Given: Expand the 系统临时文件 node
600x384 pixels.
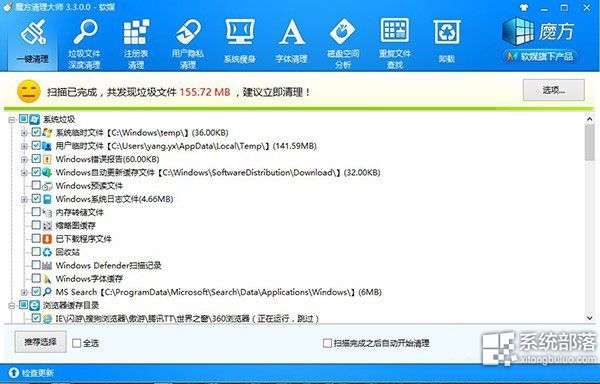Looking at the screenshot, I should 24,133.
